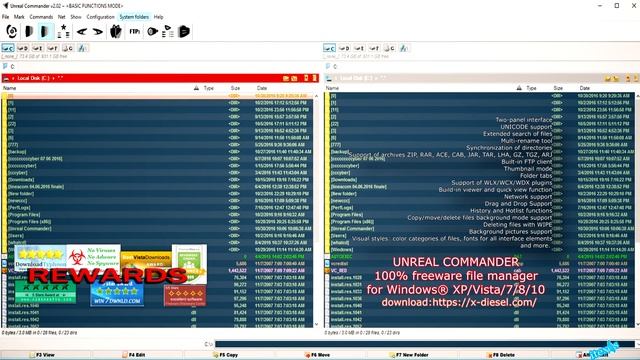Click the left-pointing arrow toolbar icon
The width and height of the screenshot is (640, 360).
pos(82,31)
